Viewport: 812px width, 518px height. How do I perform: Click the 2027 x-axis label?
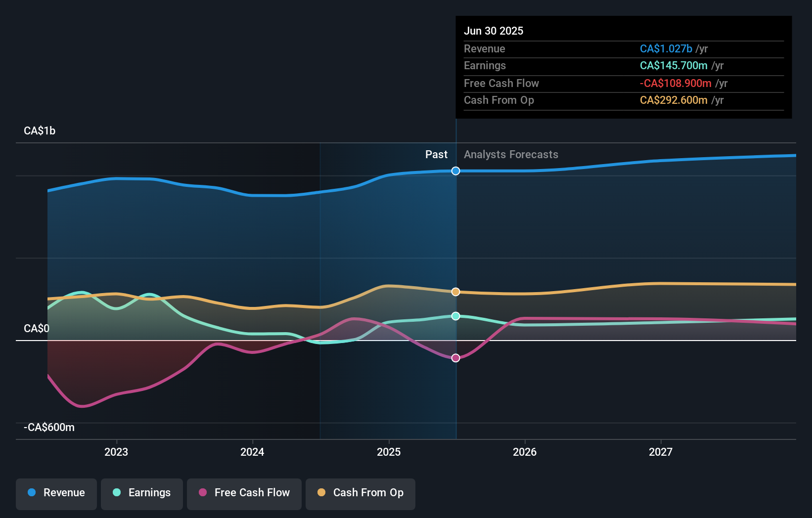pos(661,452)
